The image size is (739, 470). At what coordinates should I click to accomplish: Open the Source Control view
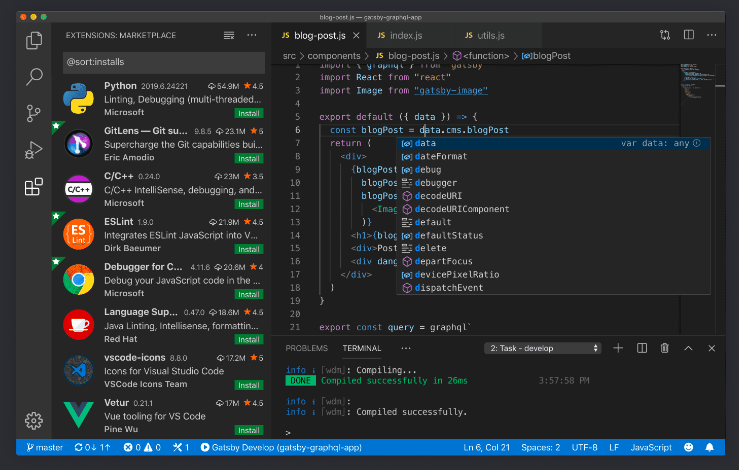(x=34, y=113)
